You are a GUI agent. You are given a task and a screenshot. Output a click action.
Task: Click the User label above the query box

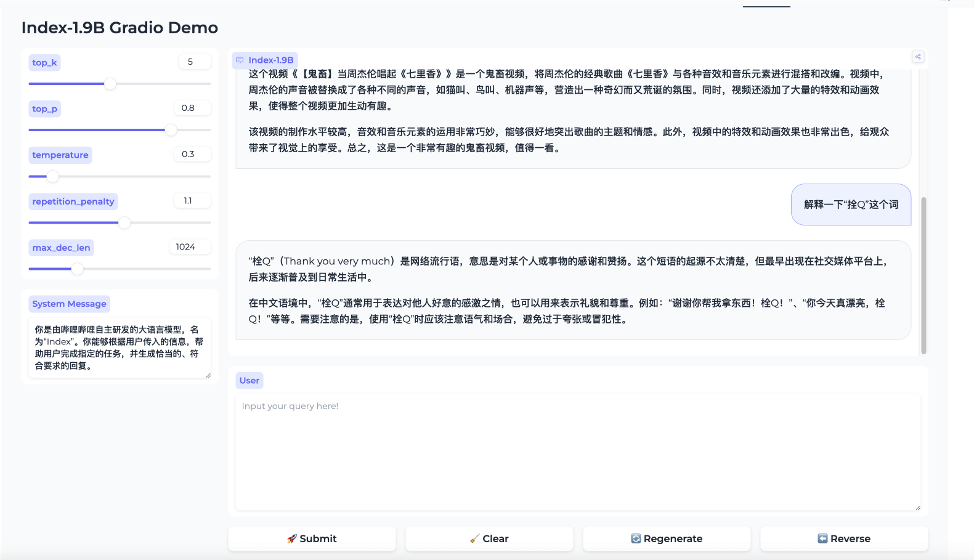250,381
